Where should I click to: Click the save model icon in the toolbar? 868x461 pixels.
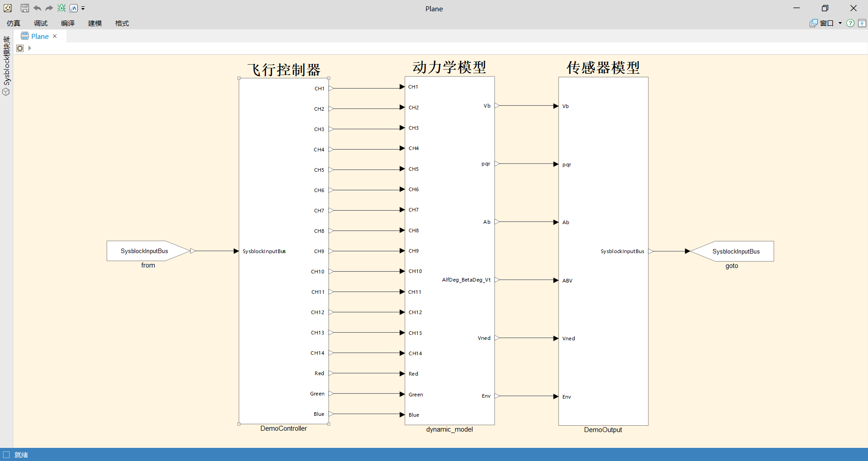pyautogui.click(x=24, y=8)
